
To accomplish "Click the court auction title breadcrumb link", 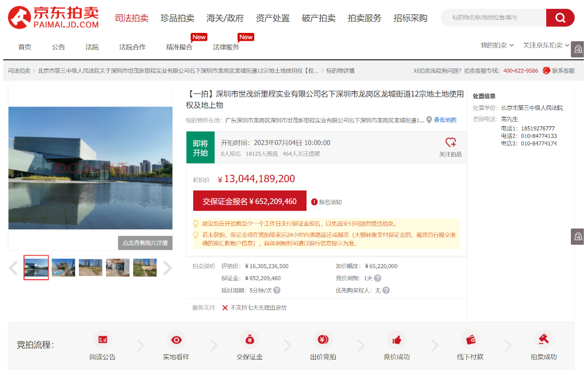I will coord(178,71).
